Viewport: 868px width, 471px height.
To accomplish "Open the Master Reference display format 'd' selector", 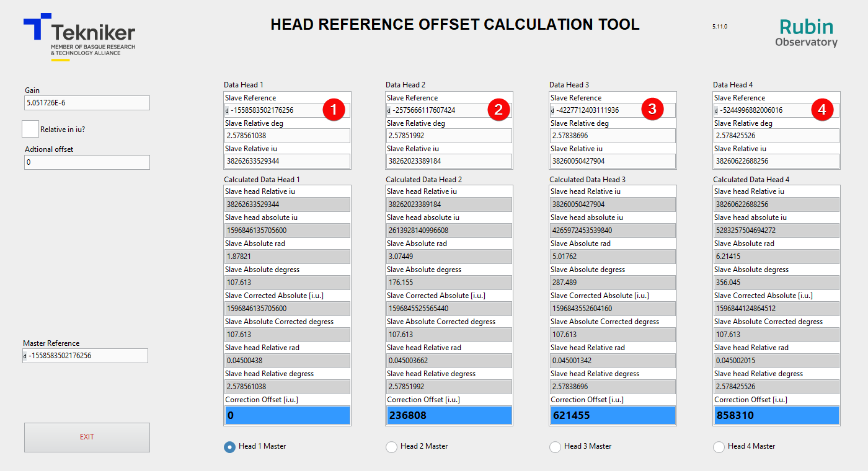I will (x=25, y=356).
